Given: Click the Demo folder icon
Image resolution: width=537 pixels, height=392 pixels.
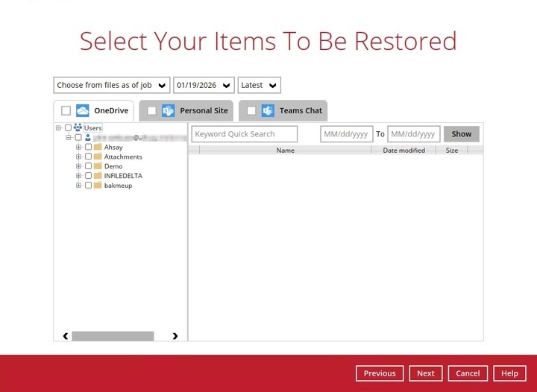Looking at the screenshot, I should pyautogui.click(x=98, y=166).
